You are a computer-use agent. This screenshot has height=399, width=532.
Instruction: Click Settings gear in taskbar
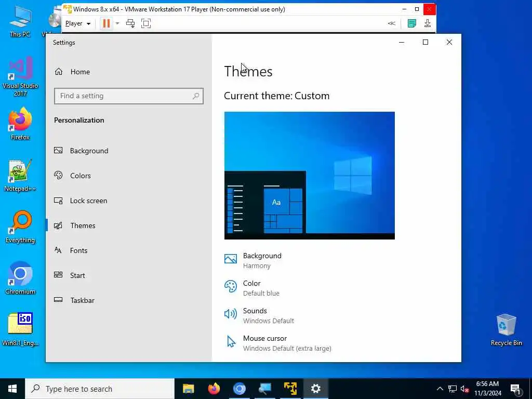[x=315, y=389]
